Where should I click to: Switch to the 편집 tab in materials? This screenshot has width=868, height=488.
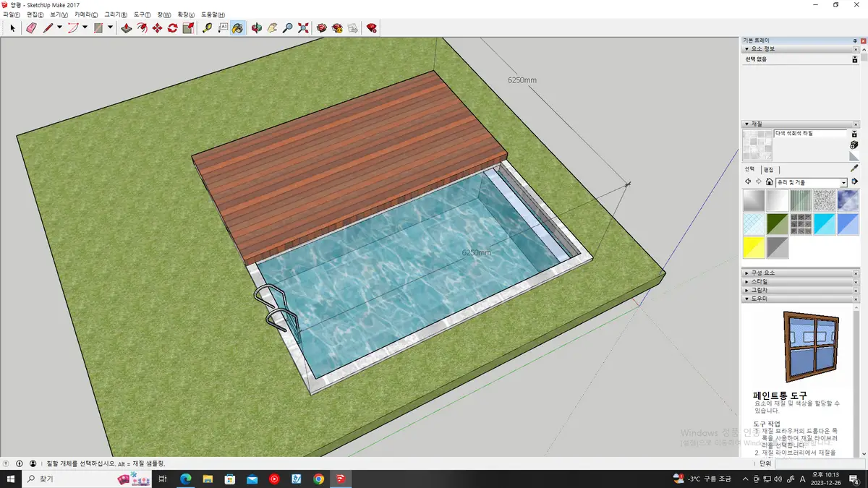pyautogui.click(x=768, y=169)
